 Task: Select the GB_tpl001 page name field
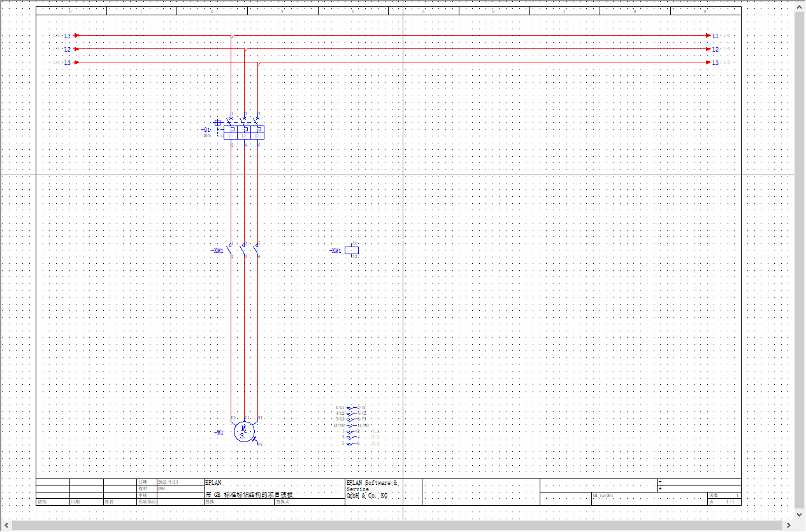click(603, 495)
